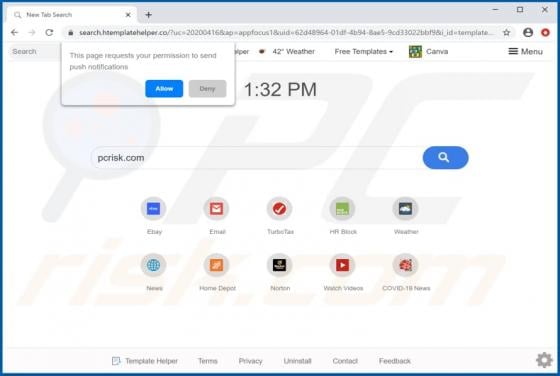Allow push notifications
The image size is (560, 376).
click(164, 89)
